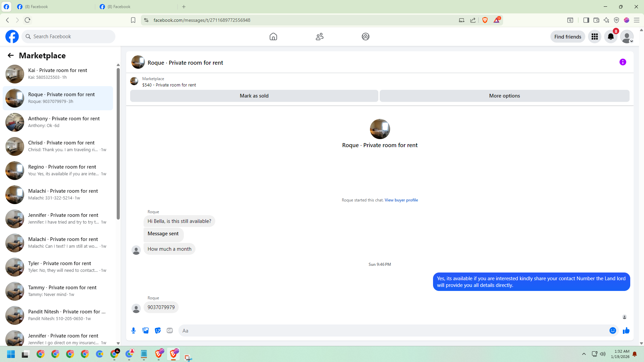Open the Groups icon in top navigation
The height and width of the screenshot is (362, 644).
[366, 37]
